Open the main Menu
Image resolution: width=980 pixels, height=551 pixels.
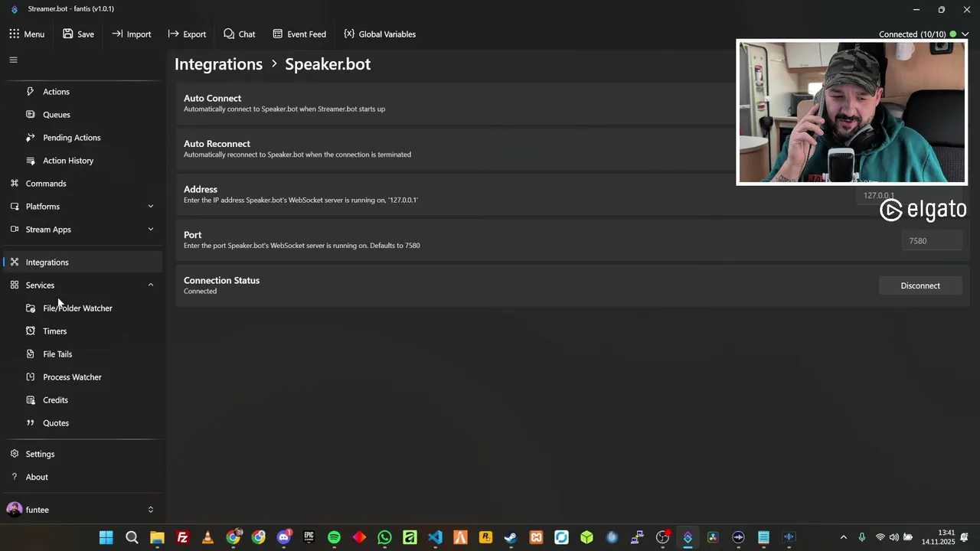[27, 34]
